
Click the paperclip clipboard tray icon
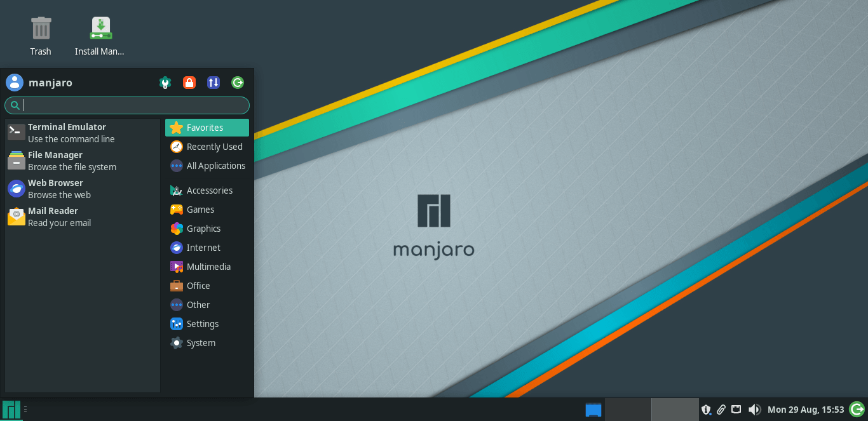click(x=721, y=410)
